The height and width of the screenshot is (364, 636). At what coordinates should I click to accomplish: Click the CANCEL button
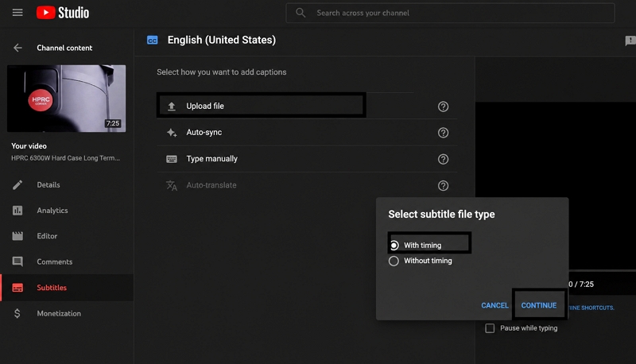[494, 305]
